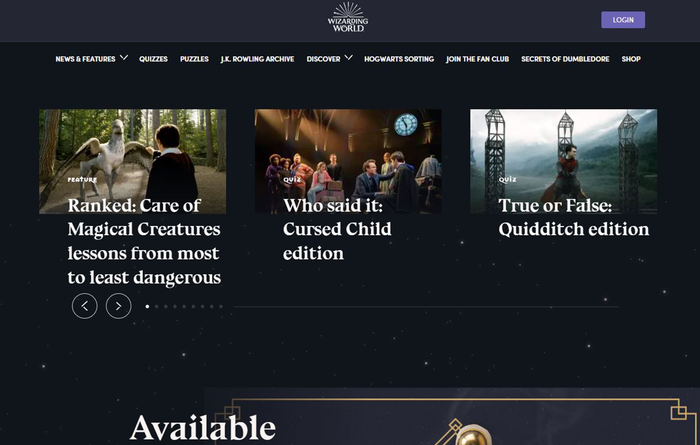Click the Wizarding World logo
This screenshot has width=700, height=445.
pyautogui.click(x=348, y=17)
